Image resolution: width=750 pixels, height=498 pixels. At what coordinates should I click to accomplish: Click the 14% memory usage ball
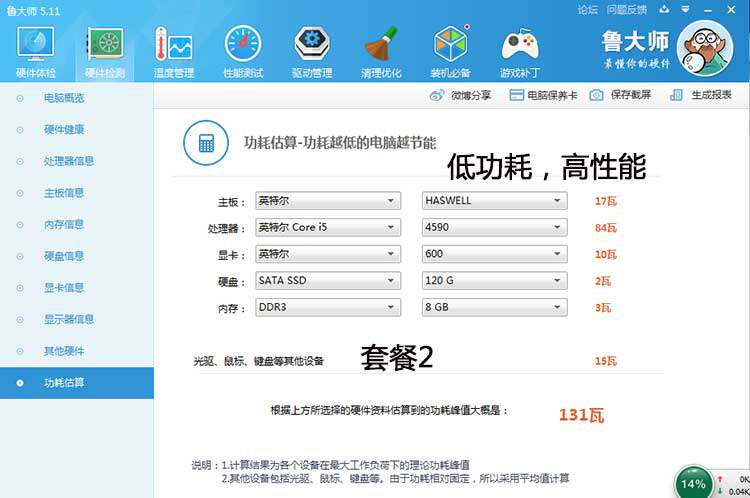693,483
